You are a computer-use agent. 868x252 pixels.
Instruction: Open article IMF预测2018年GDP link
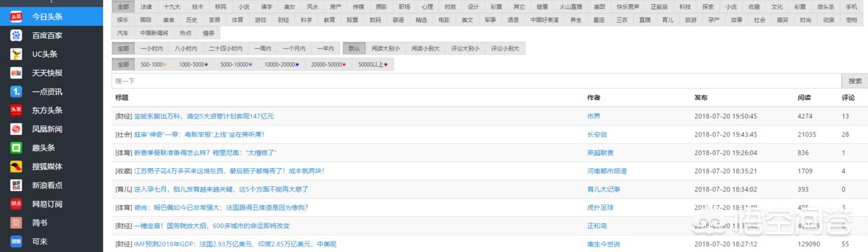click(235, 244)
